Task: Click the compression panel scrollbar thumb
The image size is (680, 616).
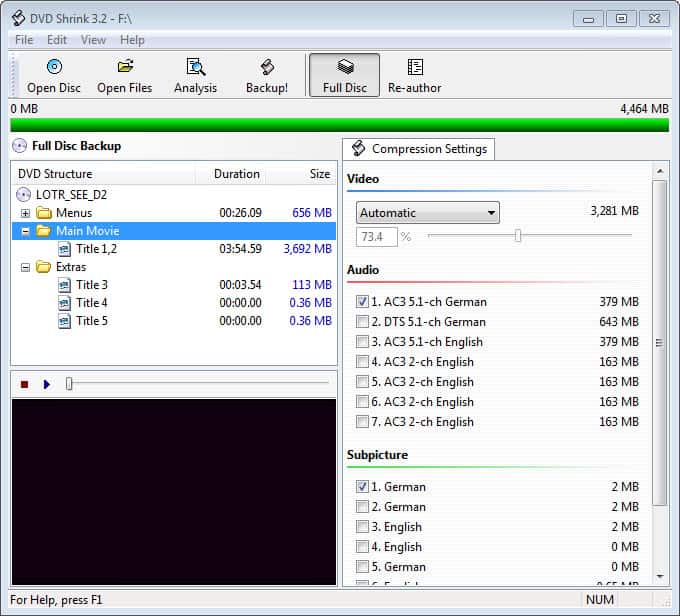Action: pos(660,343)
